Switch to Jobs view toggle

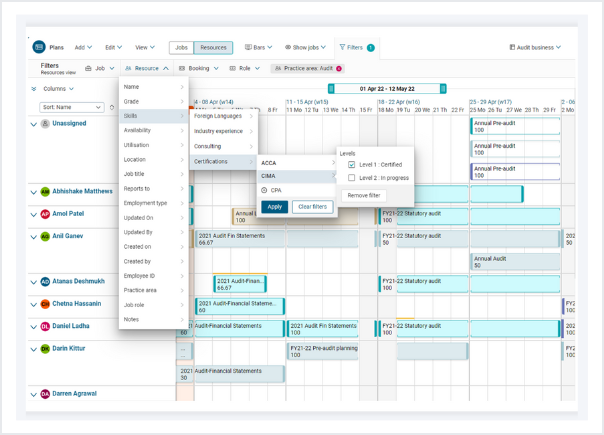(x=181, y=47)
